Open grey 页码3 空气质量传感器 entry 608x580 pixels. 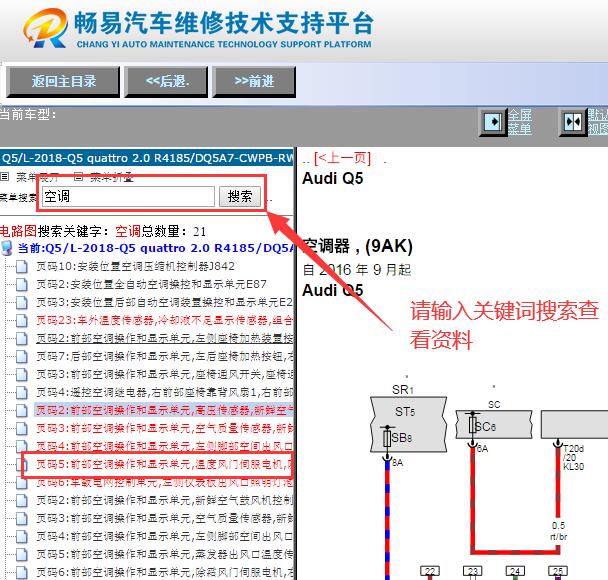[x=164, y=518]
